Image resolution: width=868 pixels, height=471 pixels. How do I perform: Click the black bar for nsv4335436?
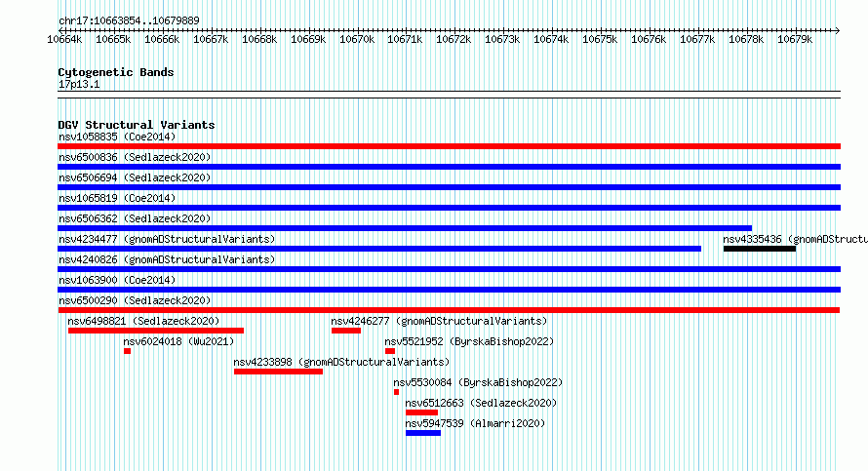760,249
